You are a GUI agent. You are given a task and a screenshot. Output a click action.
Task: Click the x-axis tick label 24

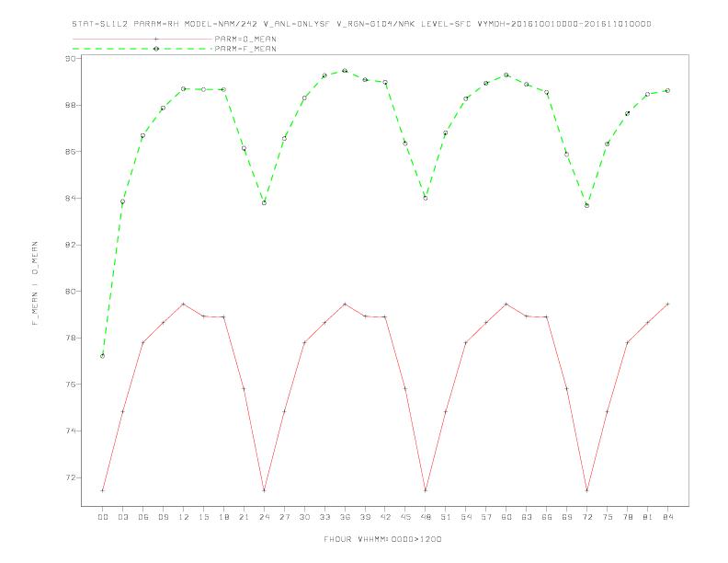(x=264, y=517)
